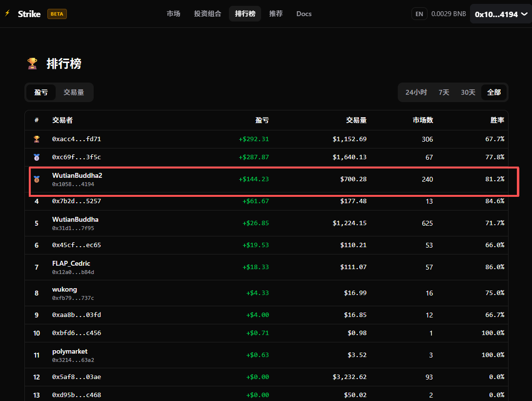Click rank number 4
The height and width of the screenshot is (401, 532).
click(x=37, y=201)
